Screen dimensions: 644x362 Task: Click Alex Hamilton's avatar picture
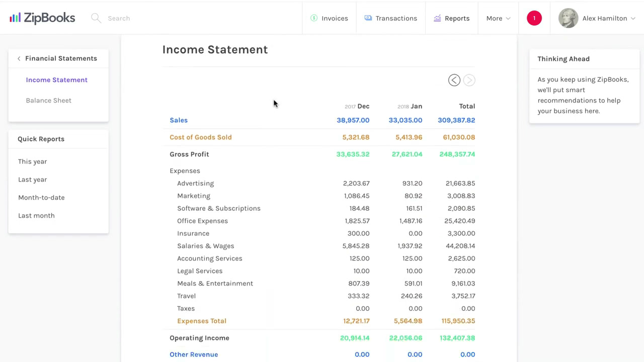coord(568,18)
